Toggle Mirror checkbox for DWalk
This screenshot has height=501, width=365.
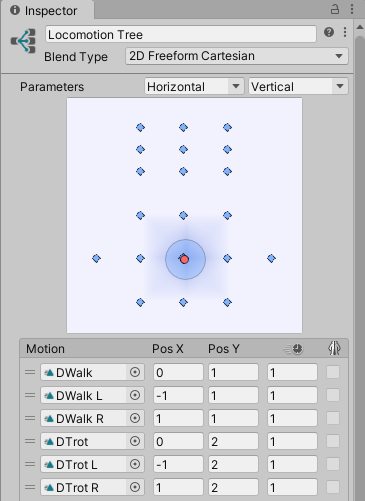click(x=333, y=372)
